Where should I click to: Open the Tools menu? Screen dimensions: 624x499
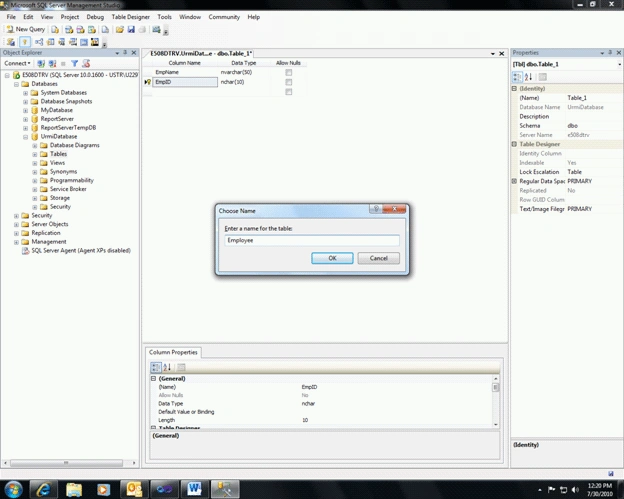[x=164, y=17]
